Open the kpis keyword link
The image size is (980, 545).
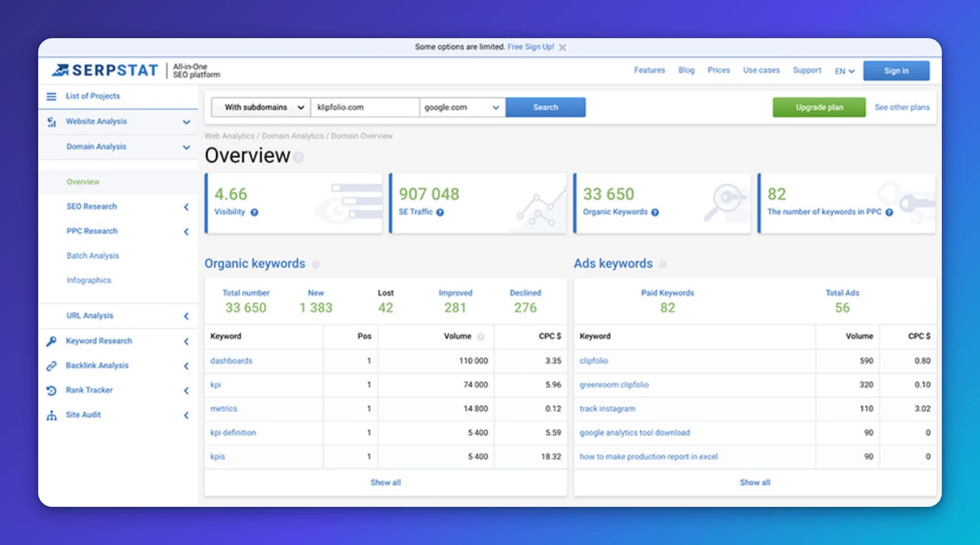point(217,457)
